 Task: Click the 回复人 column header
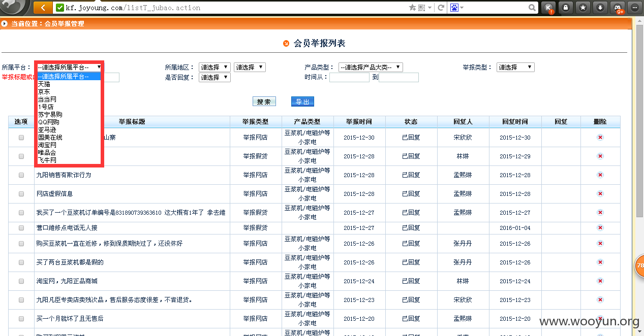[x=463, y=122]
